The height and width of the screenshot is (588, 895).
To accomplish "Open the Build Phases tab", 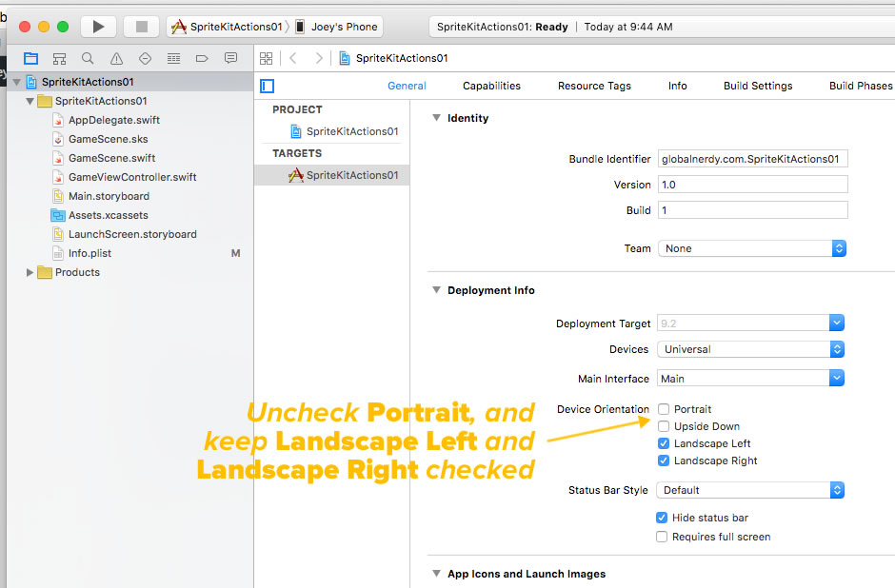I will click(x=861, y=86).
